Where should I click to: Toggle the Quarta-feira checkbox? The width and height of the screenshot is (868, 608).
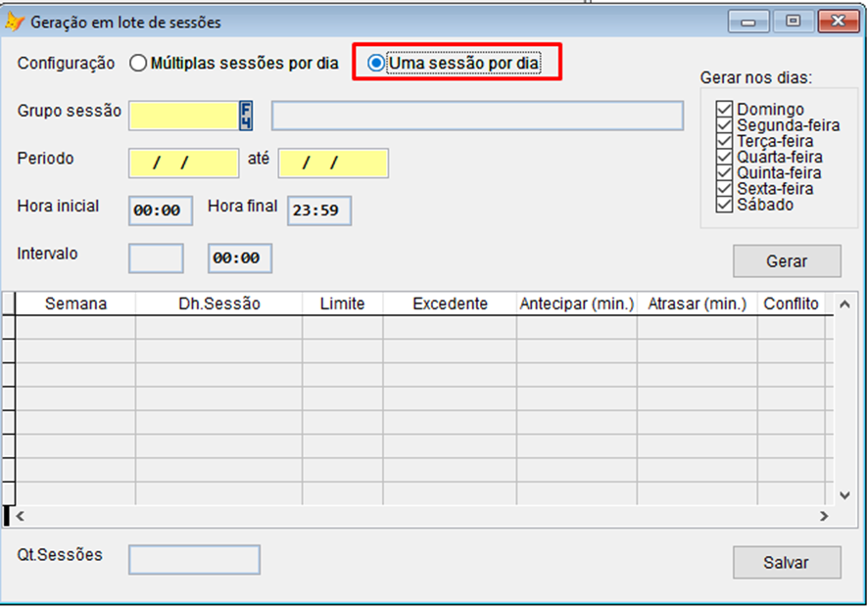724,157
